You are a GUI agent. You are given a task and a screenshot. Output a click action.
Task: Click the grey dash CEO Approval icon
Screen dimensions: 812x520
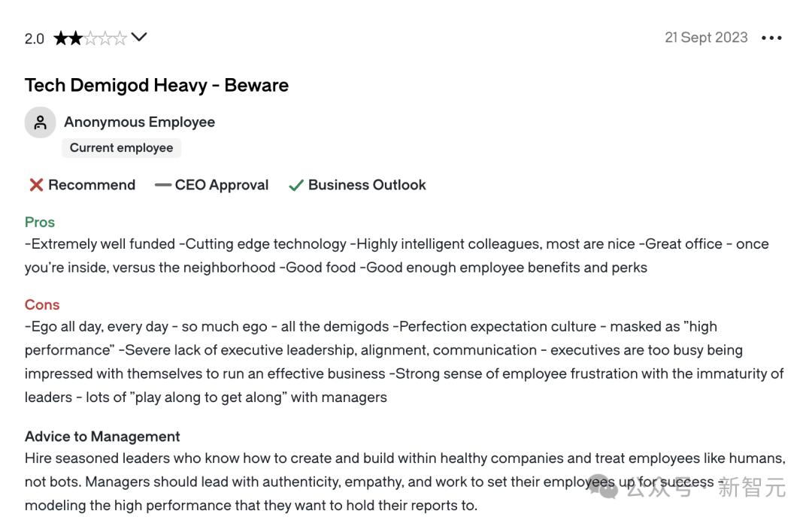point(162,185)
